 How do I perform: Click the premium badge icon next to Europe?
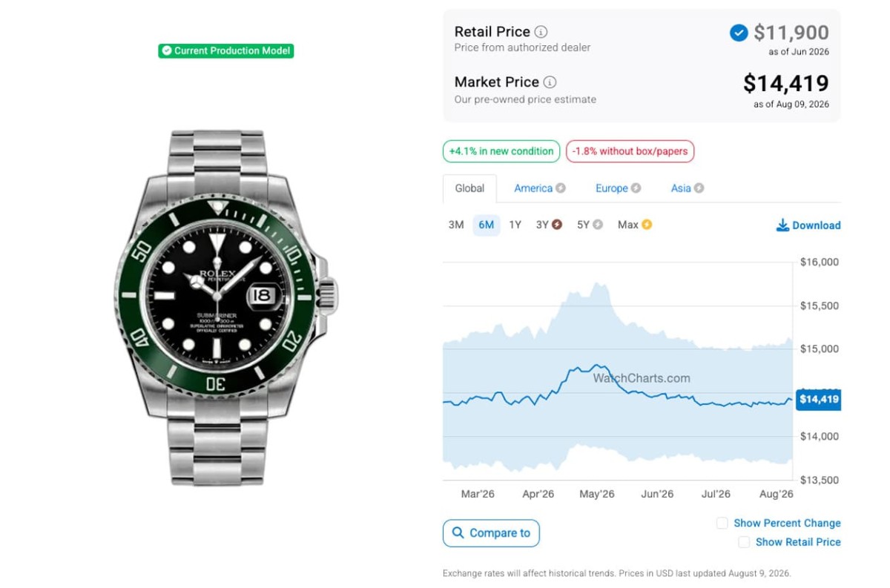click(636, 188)
